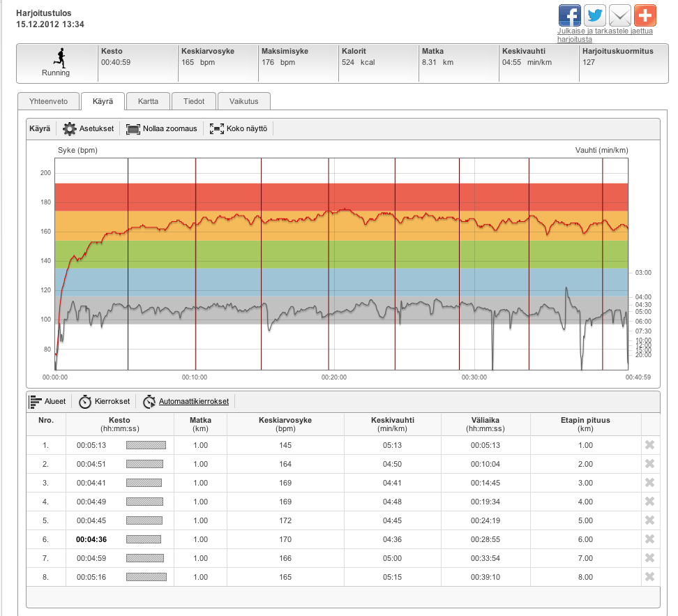Click split time 00:10:04
The height and width of the screenshot is (616, 678).
click(485, 464)
